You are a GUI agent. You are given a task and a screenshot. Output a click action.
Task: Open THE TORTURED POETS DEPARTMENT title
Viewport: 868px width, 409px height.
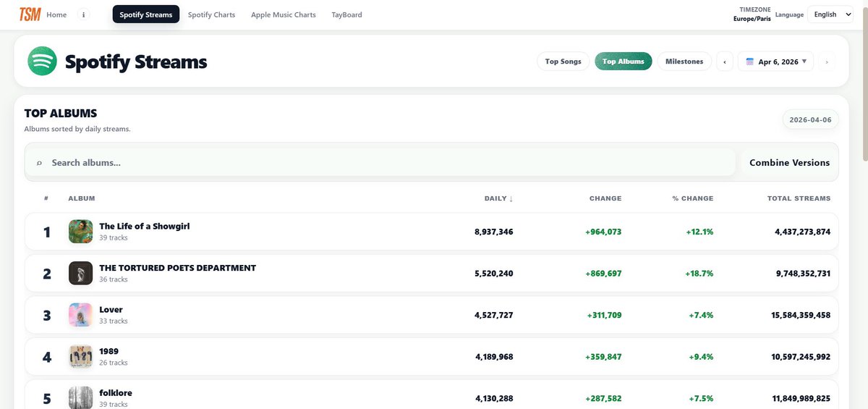[x=177, y=268]
